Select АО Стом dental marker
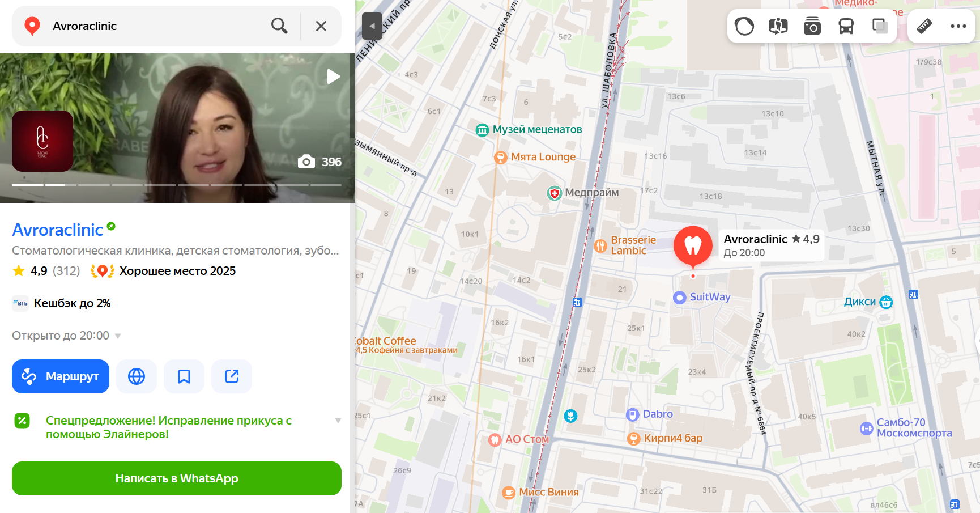 click(x=519, y=439)
